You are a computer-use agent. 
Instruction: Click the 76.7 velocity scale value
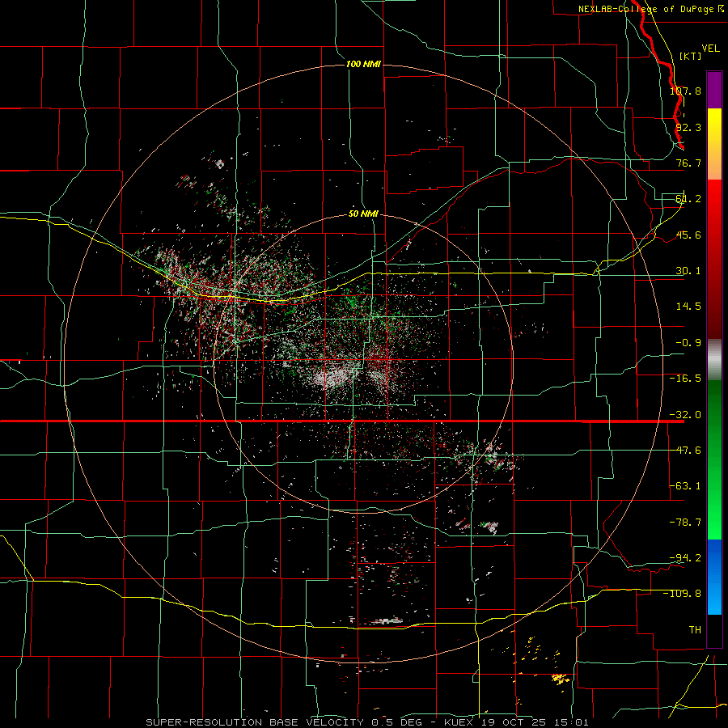688,163
